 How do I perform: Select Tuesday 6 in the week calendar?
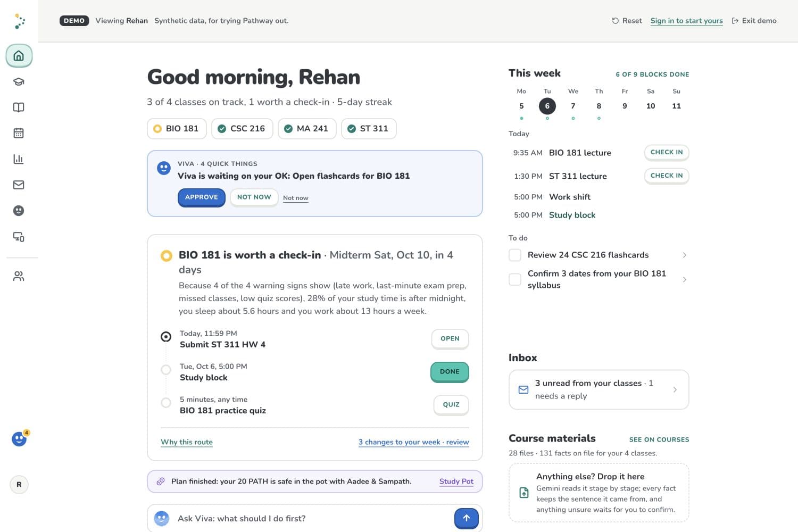[x=547, y=106]
